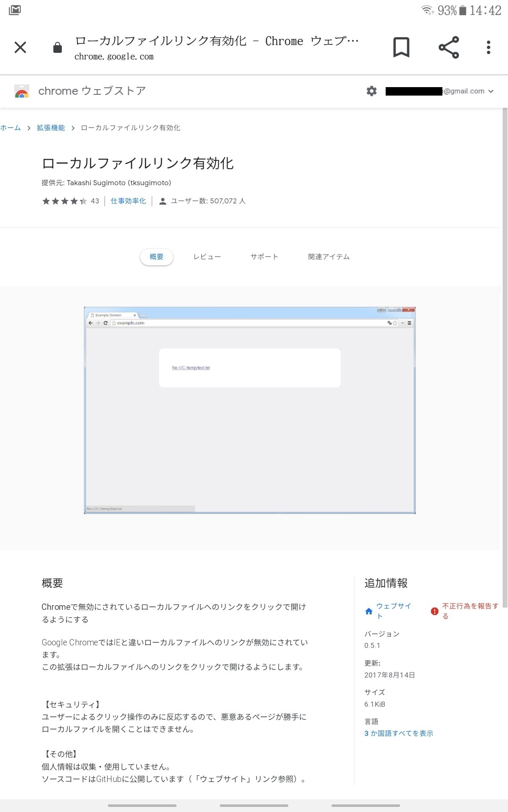Click the extension title ローカルファイルリンク有効化
The width and height of the screenshot is (508, 812).
click(138, 164)
